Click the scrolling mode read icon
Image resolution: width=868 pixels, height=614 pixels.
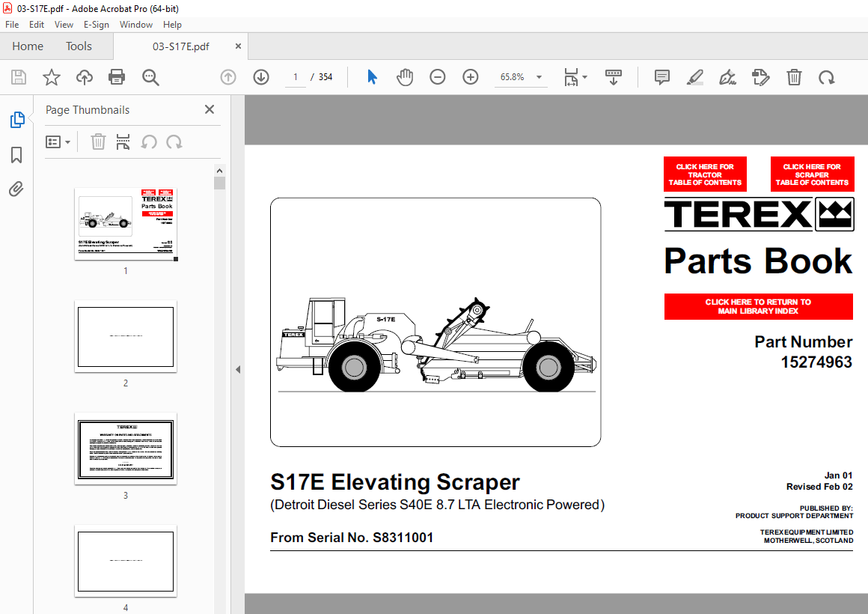pyautogui.click(x=614, y=77)
